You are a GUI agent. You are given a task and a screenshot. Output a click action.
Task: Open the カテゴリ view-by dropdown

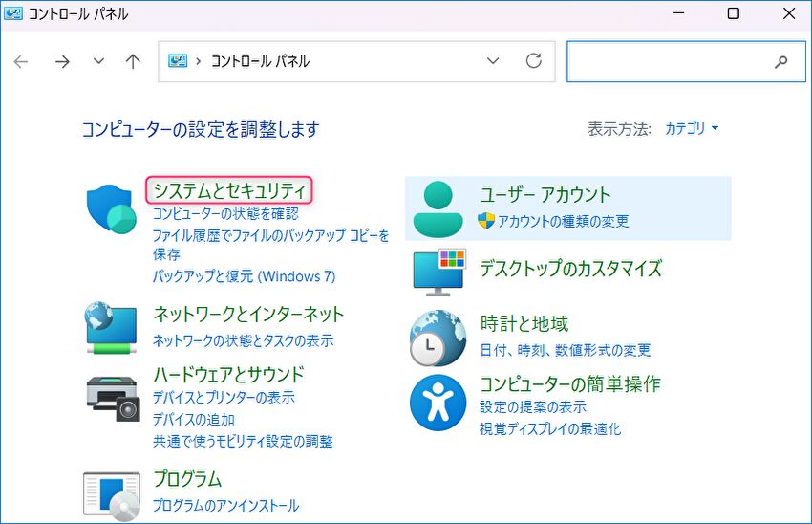coord(692,128)
